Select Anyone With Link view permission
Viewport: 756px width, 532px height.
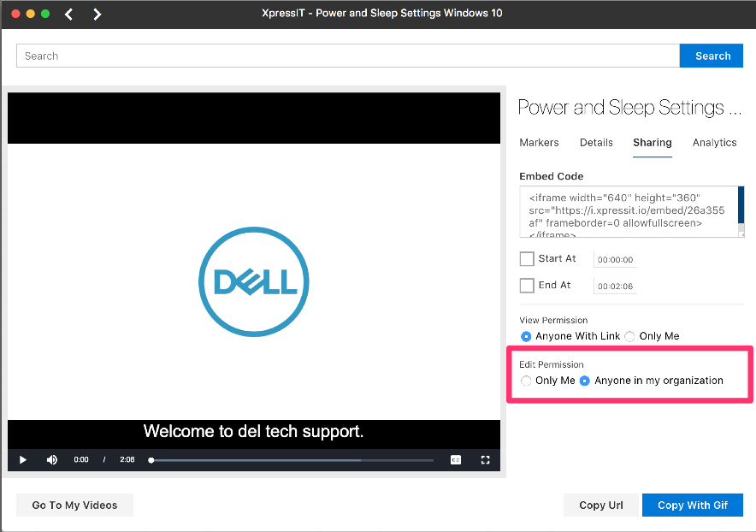tap(526, 336)
